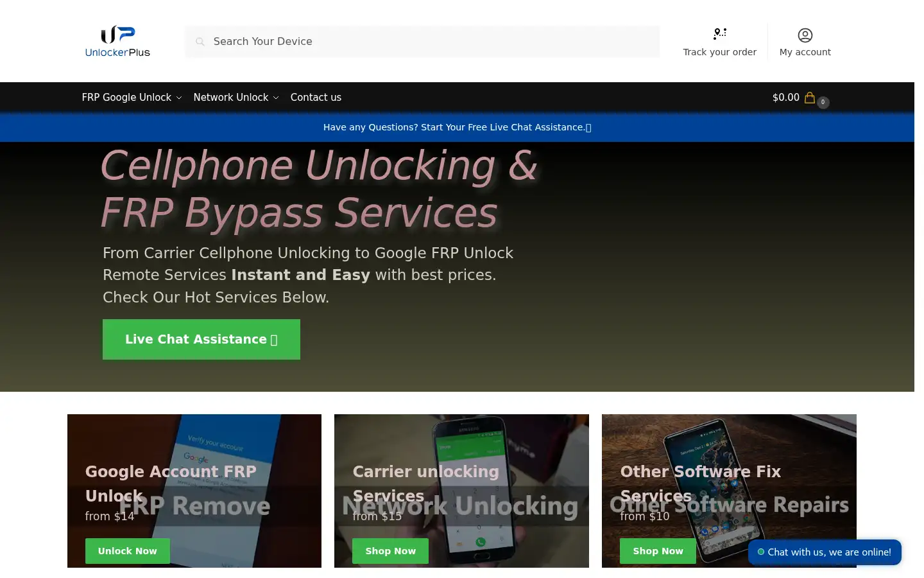Click the Free Live Chat Assistance banner
The height and width of the screenshot is (578, 924).
click(x=457, y=127)
